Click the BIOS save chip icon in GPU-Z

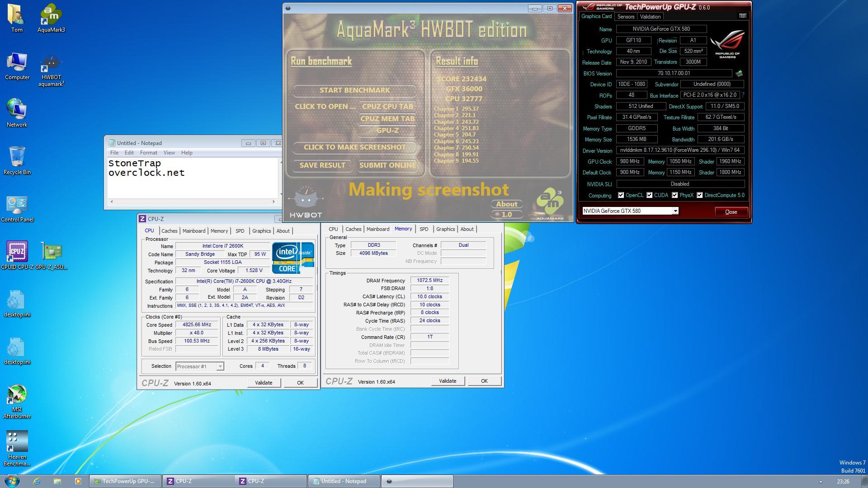(x=739, y=73)
